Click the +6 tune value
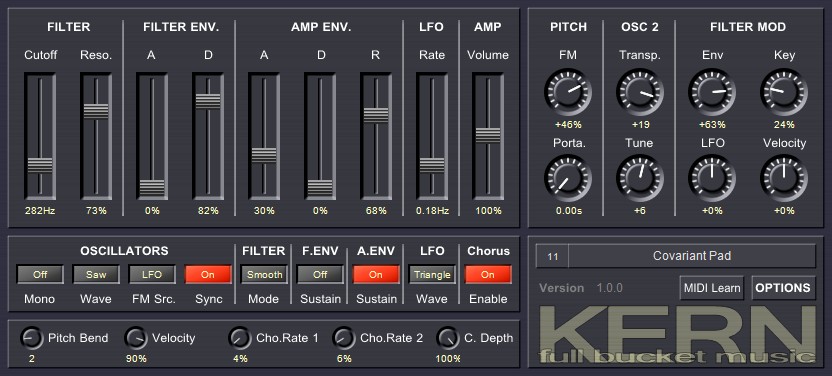Viewport: 832px width, 376px height. tap(640, 211)
